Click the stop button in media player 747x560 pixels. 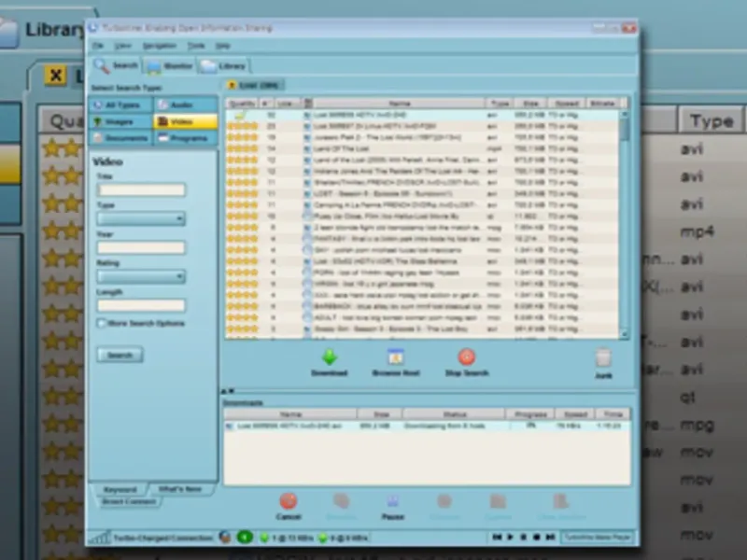tap(536, 538)
